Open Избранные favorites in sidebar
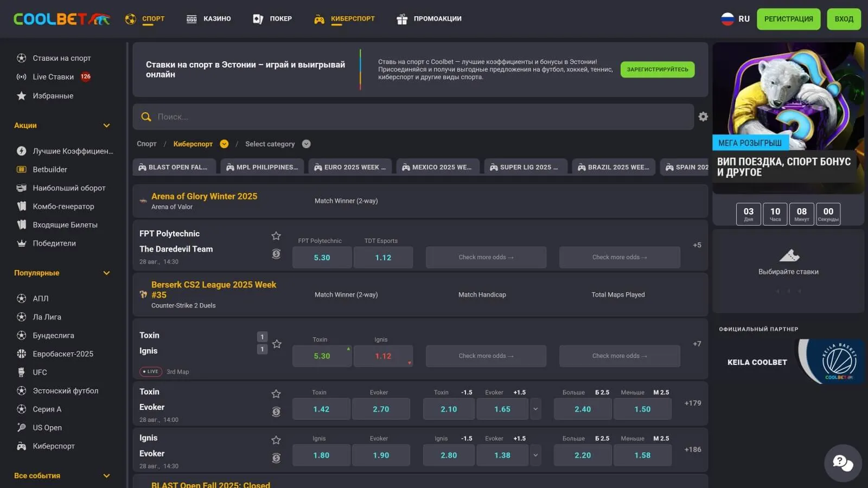 (x=53, y=96)
